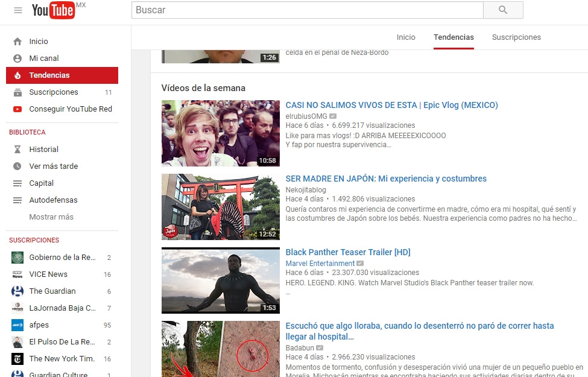Screen dimensions: 588x377
Task: Visit Marvel Entertainment channel link
Action: pos(320,264)
